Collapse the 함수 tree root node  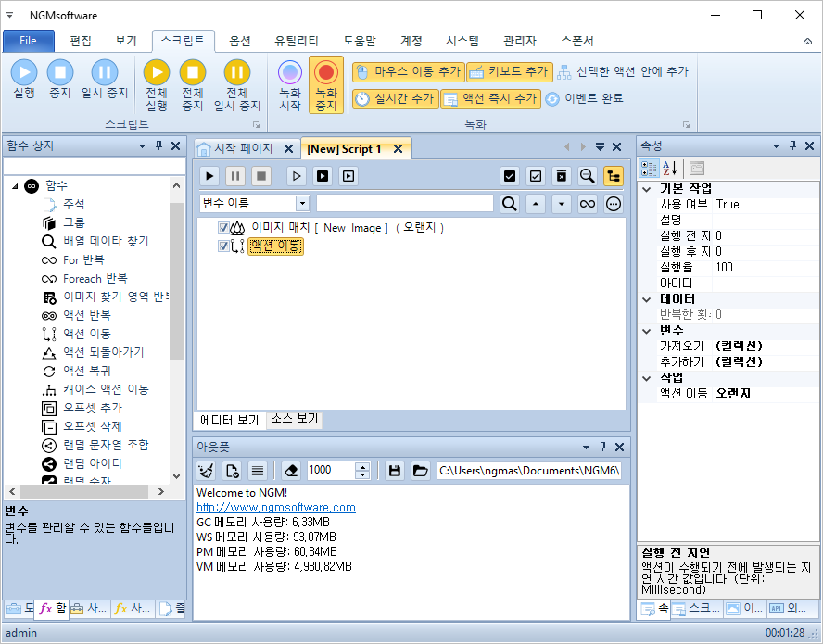(x=15, y=186)
